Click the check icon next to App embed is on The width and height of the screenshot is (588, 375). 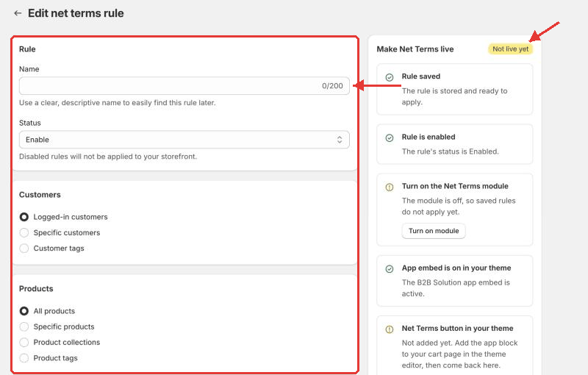click(390, 269)
